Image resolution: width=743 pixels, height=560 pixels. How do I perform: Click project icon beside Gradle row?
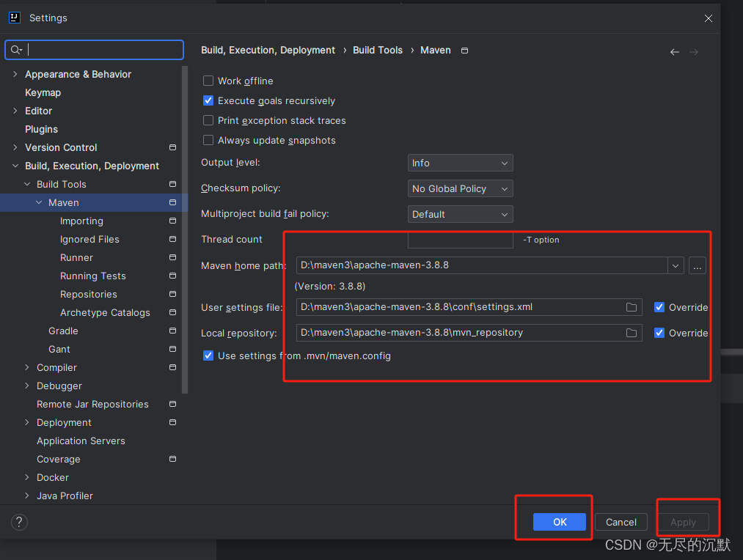pos(172,331)
